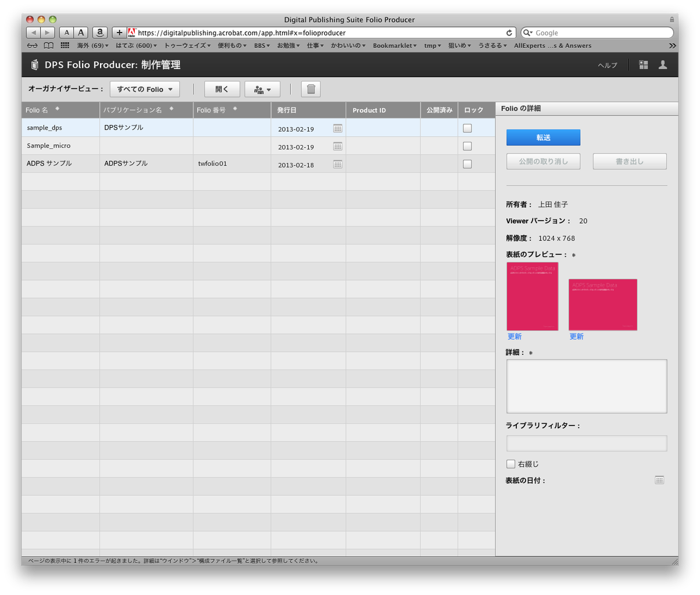The height and width of the screenshot is (595, 700).
Task: Show hidden bookmarks with double chevron
Action: [x=672, y=45]
